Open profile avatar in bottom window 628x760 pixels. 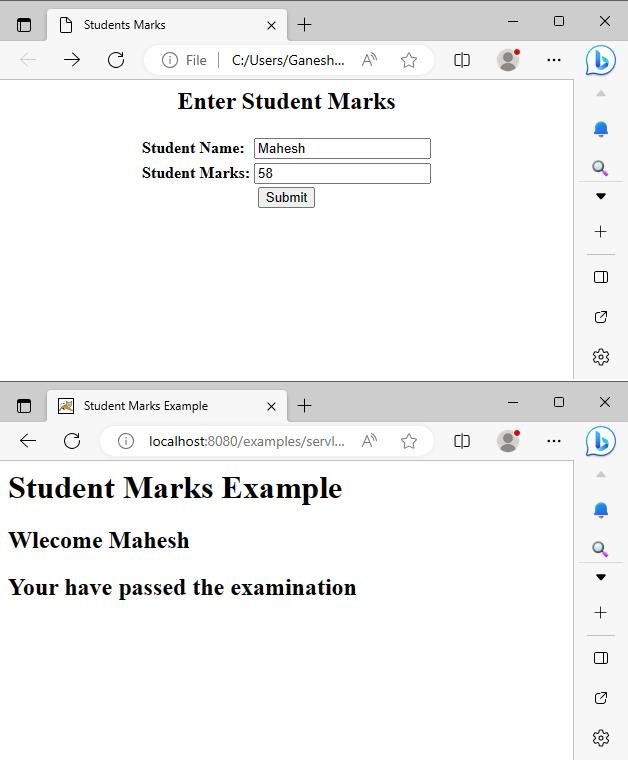[508, 441]
